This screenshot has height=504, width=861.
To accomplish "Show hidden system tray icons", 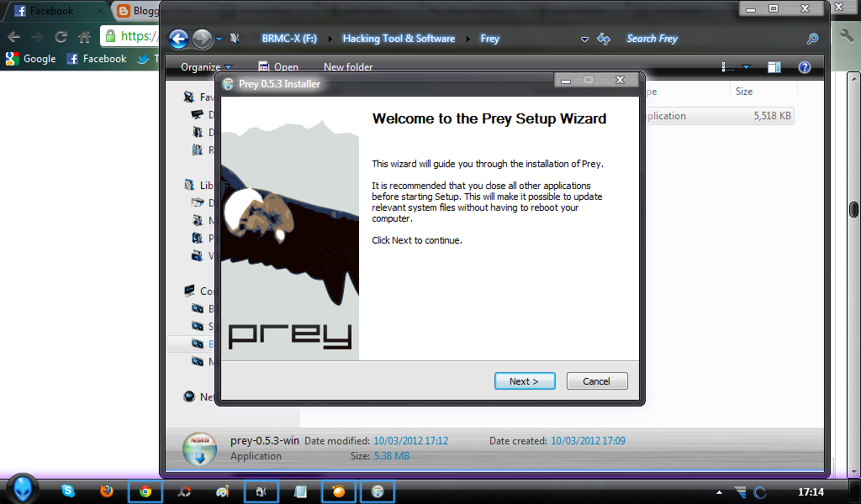I will pyautogui.click(x=720, y=492).
